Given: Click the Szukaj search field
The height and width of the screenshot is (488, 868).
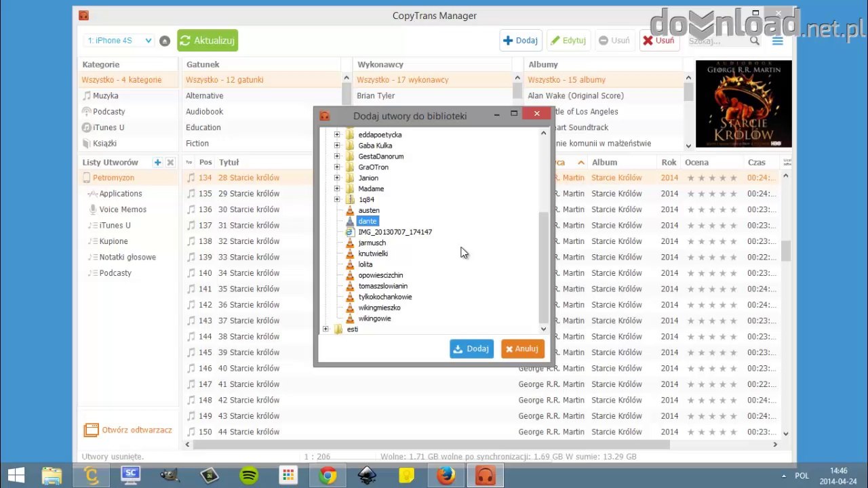Looking at the screenshot, I should click(x=717, y=41).
